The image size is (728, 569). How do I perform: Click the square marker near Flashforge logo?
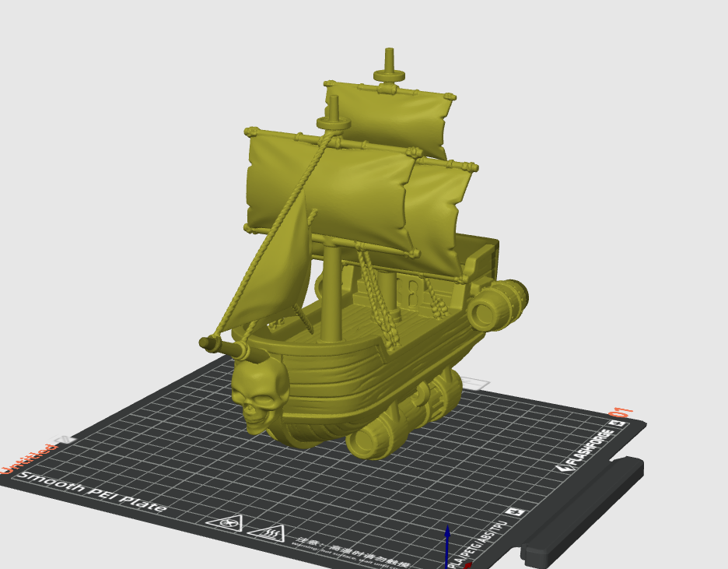point(621,424)
